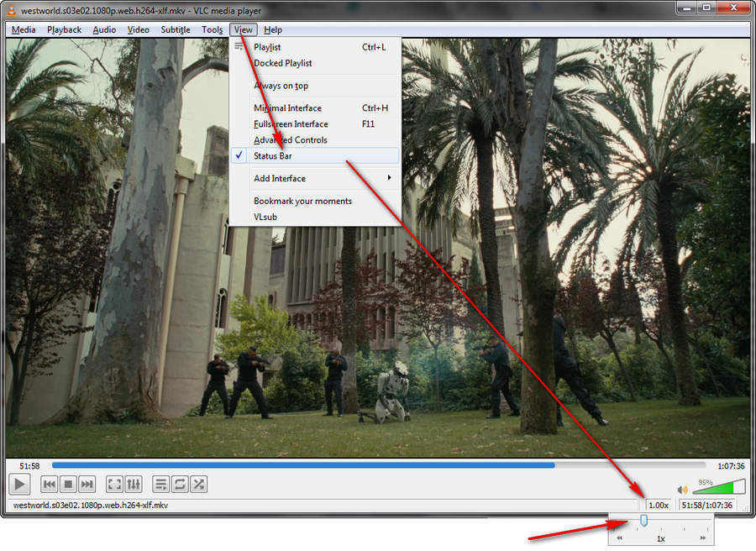This screenshot has height=551, width=756.
Task: Click playlist icon beside Playlist entry
Action: (x=239, y=47)
